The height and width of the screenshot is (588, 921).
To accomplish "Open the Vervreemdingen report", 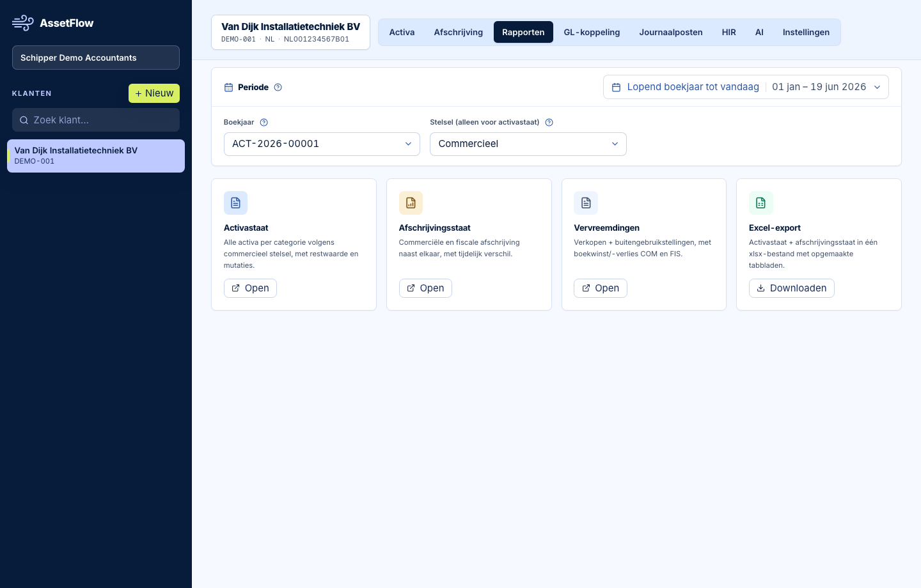I will tap(600, 288).
